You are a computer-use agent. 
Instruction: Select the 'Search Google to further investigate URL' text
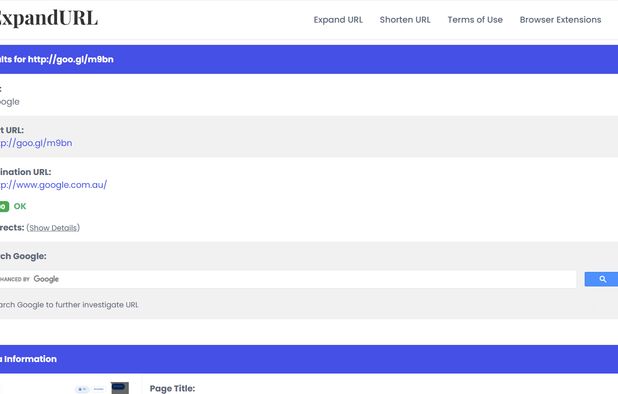[69, 305]
